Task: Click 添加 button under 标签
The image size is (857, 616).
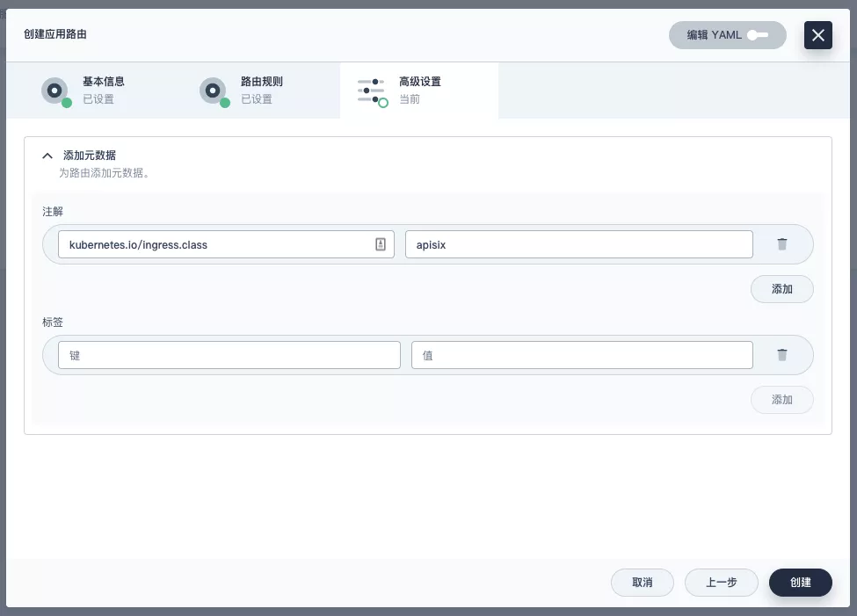Action: point(781,400)
